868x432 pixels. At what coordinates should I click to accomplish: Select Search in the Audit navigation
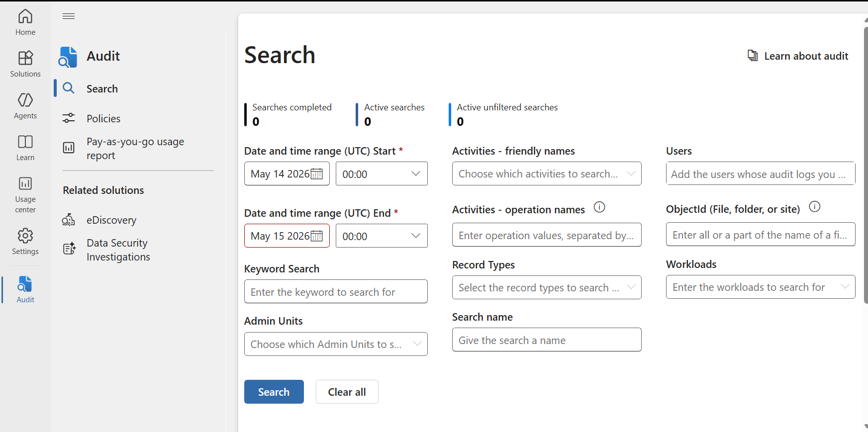[x=102, y=88]
